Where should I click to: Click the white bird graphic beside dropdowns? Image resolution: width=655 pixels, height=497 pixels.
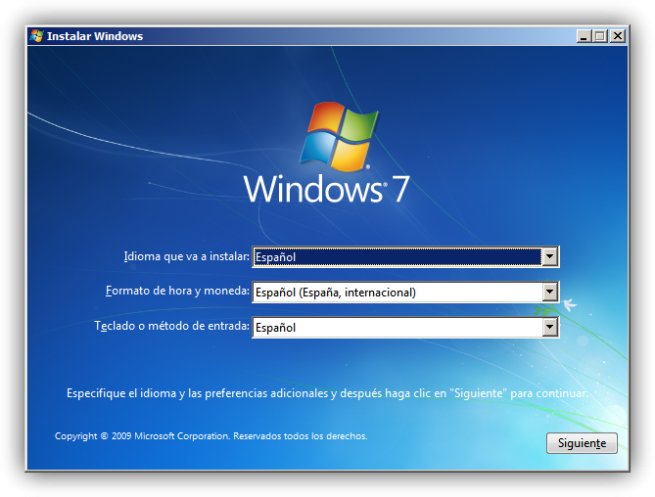click(x=570, y=304)
